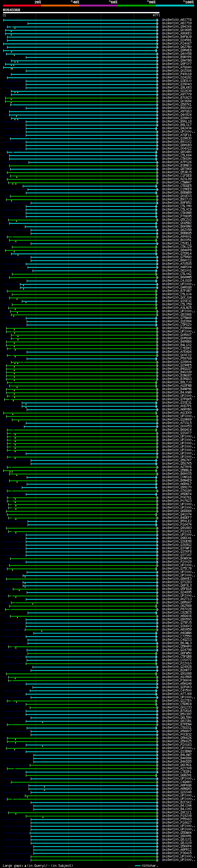Click the UniRef100_A1DFN8 label
Image resolution: width=197 pixels, height=868 pixels.
tap(177, 386)
